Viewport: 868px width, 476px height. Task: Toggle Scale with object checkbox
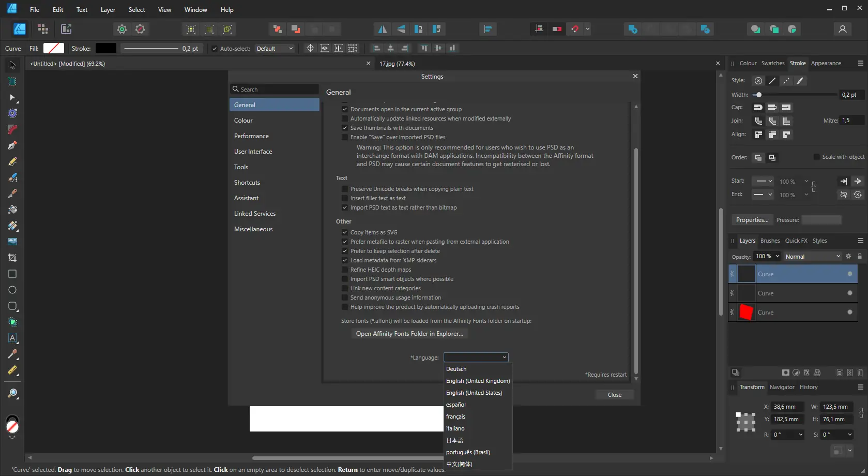pos(816,157)
